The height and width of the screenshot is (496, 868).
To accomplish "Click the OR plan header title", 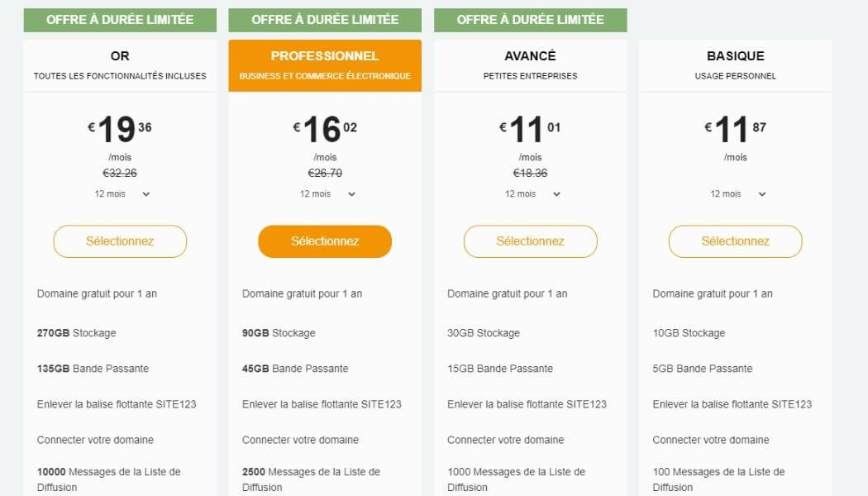I will point(120,56).
